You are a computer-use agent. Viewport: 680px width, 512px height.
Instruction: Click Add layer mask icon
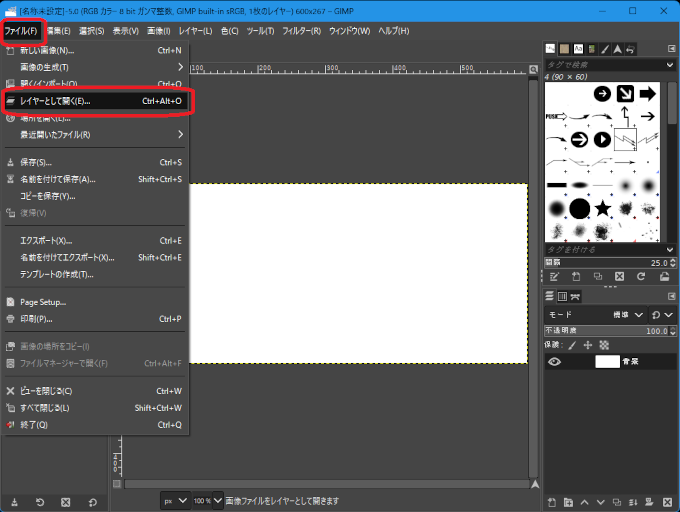(x=649, y=502)
